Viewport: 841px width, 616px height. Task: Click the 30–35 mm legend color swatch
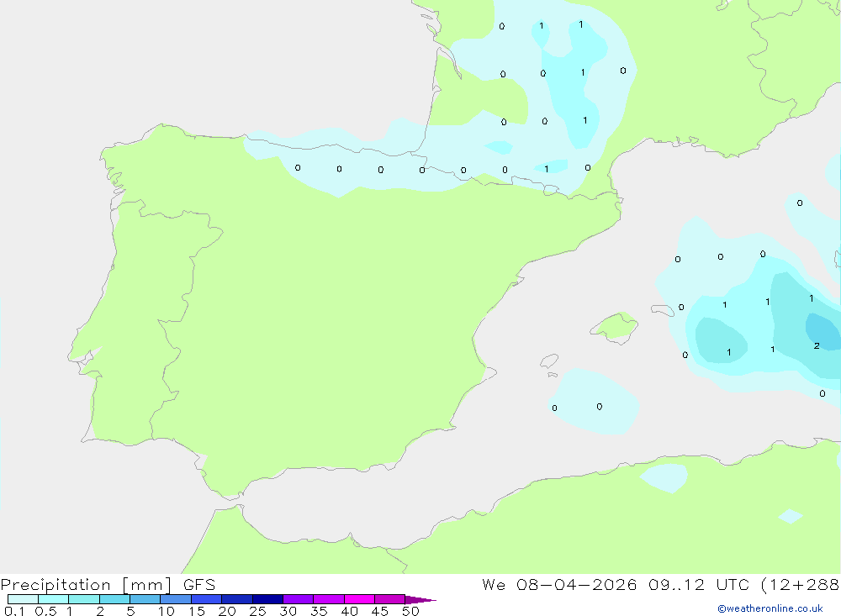[298, 599]
